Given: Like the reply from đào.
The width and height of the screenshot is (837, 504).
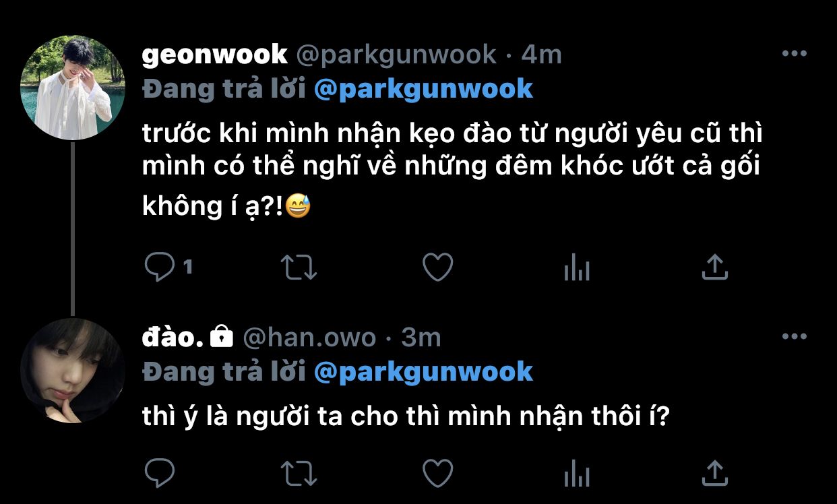Looking at the screenshot, I should (x=437, y=472).
